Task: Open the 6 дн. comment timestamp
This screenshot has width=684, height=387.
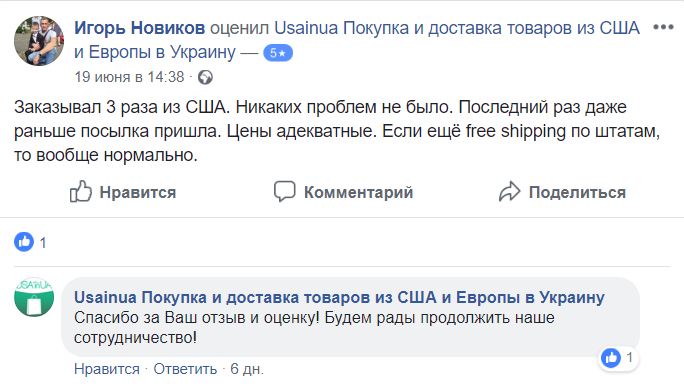Action: (x=247, y=369)
